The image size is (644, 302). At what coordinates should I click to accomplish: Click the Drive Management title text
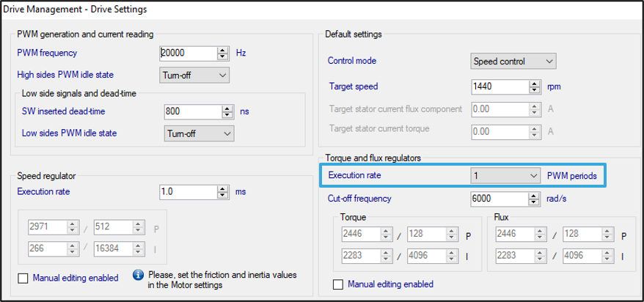tap(75, 9)
